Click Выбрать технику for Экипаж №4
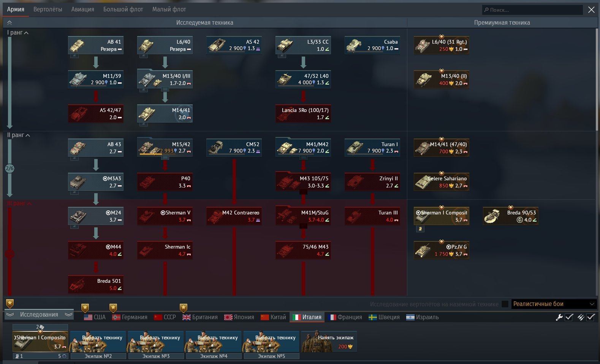 tap(214, 342)
